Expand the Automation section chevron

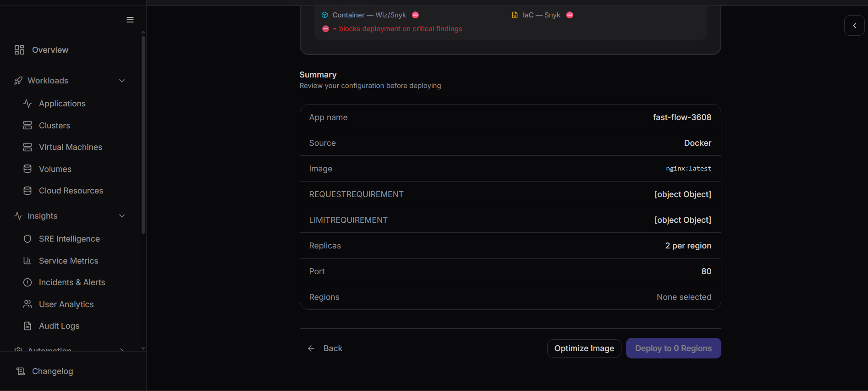pyautogui.click(x=122, y=349)
